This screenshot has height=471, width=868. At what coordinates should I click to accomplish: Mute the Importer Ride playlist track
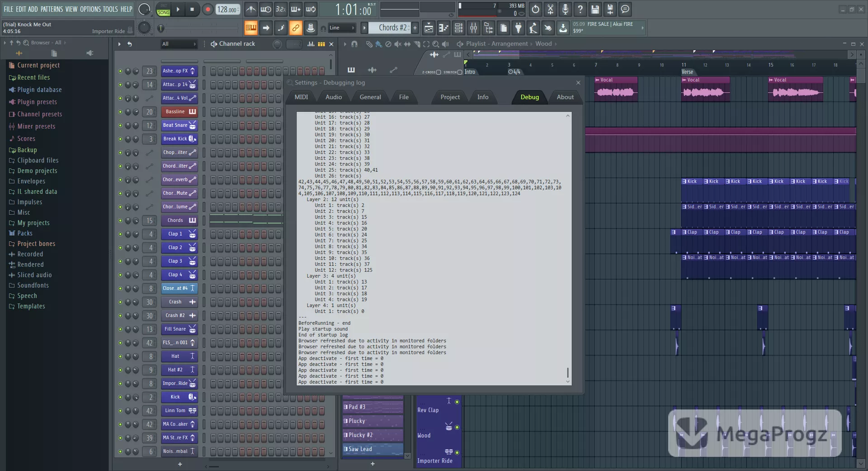(457, 452)
